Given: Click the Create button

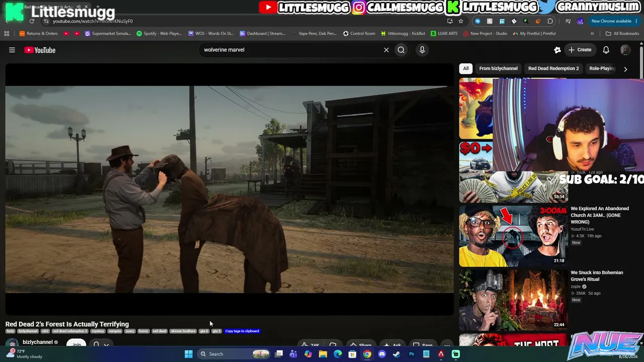Looking at the screenshot, I should pyautogui.click(x=580, y=50).
